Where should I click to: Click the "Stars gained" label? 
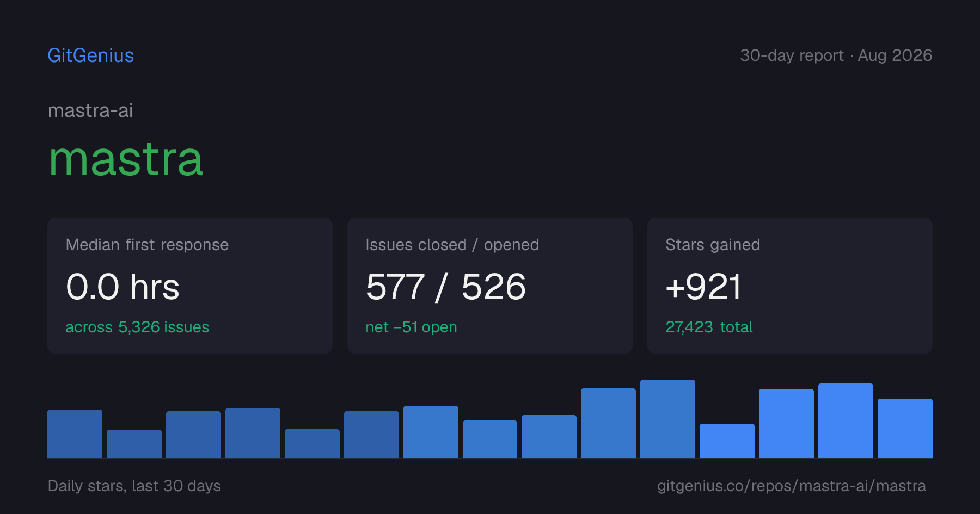713,245
